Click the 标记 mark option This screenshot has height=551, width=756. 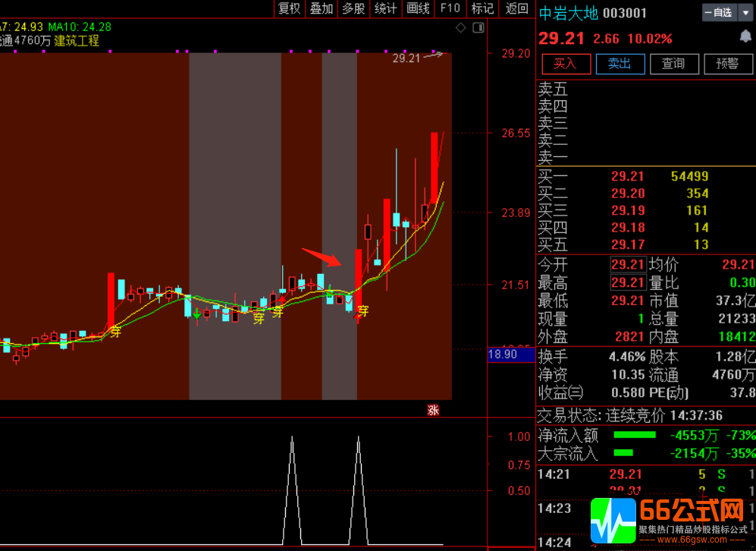coord(482,8)
